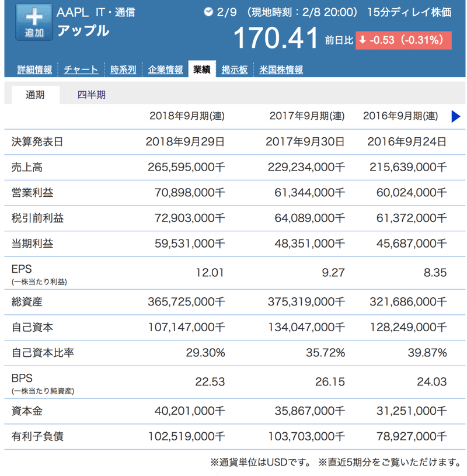Switch to the チャート tab

point(81,70)
